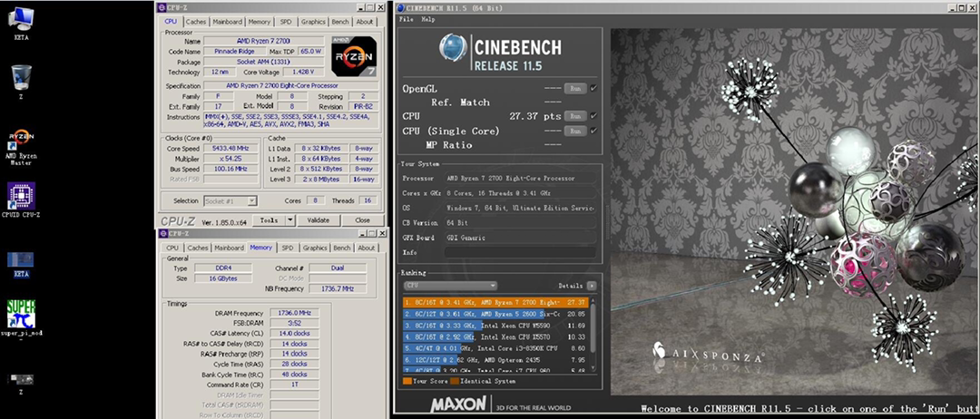980x419 pixels.
Task: Click the Cinebench globe logo
Action: [x=453, y=48]
